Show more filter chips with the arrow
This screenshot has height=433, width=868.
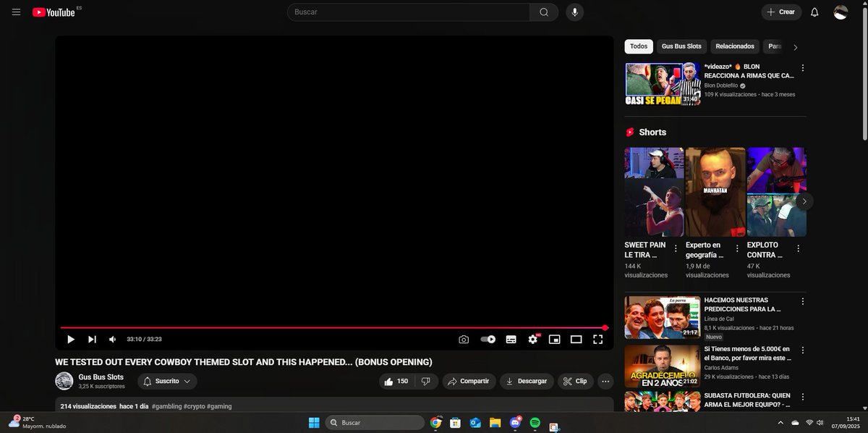pyautogui.click(x=796, y=47)
